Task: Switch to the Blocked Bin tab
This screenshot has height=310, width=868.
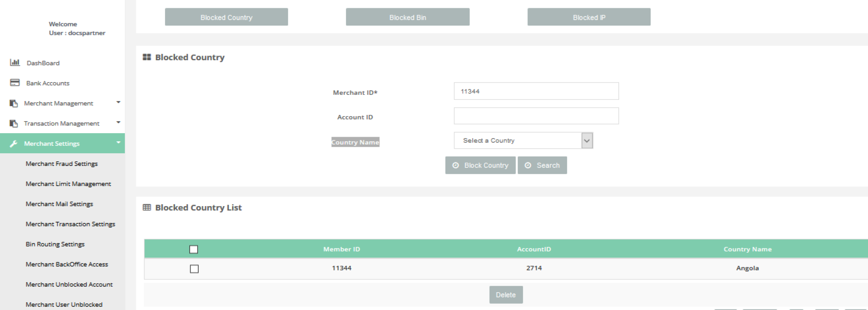Action: pyautogui.click(x=408, y=17)
